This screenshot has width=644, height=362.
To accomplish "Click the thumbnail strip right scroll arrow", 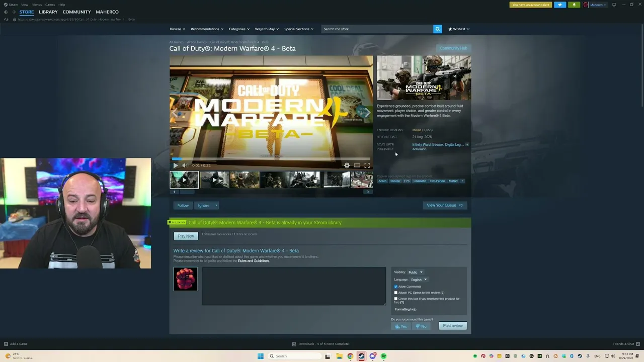I will (368, 192).
